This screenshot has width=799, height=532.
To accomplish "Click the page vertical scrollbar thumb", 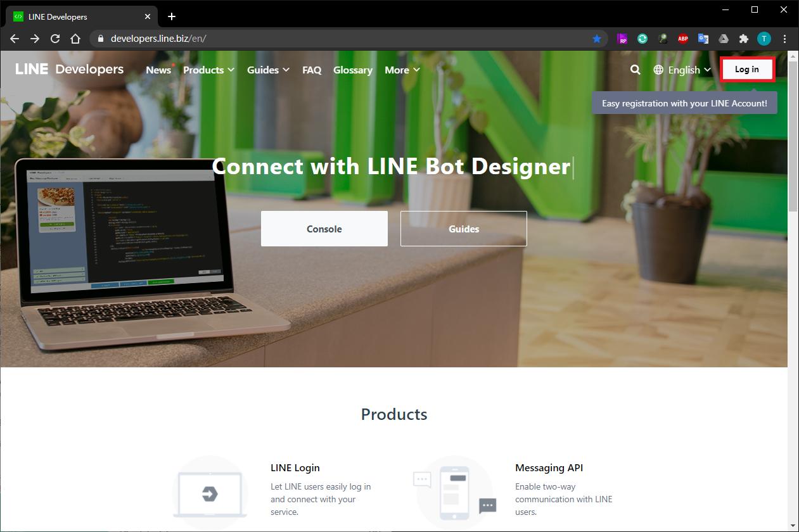I will tap(793, 136).
